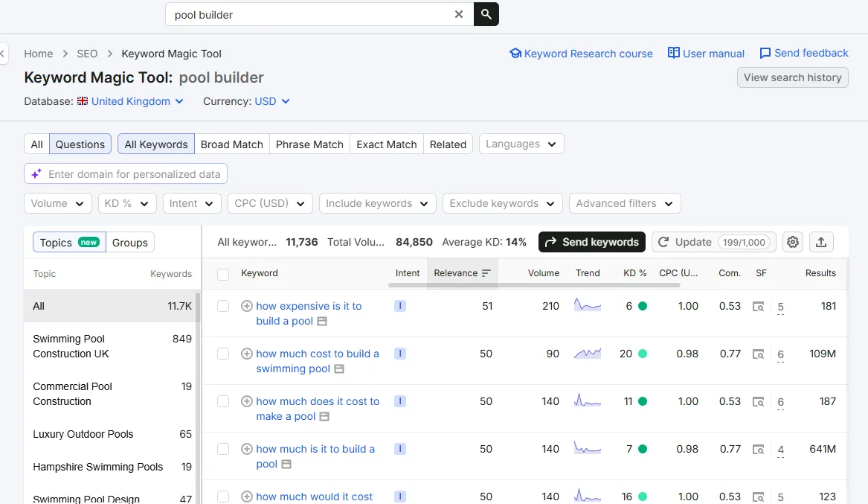Check the 'how much is it to build a pool' row
The height and width of the screenshot is (504, 868).
(223, 449)
